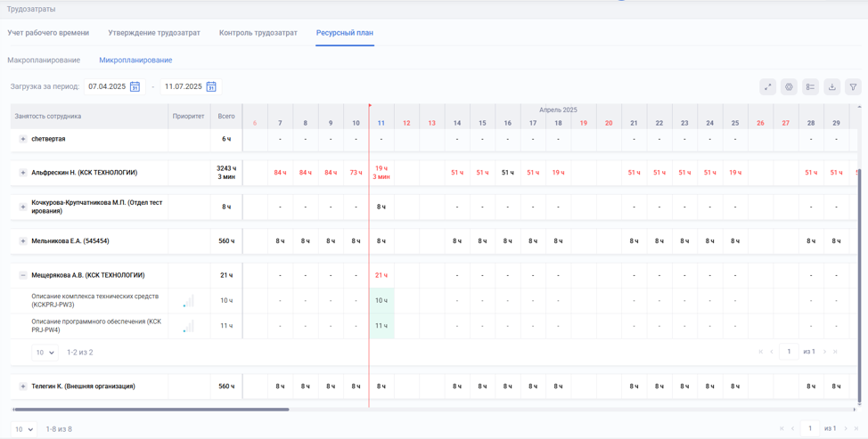This screenshot has height=439, width=868.
Task: Expand the Телегин К. employee row
Action: (x=23, y=386)
